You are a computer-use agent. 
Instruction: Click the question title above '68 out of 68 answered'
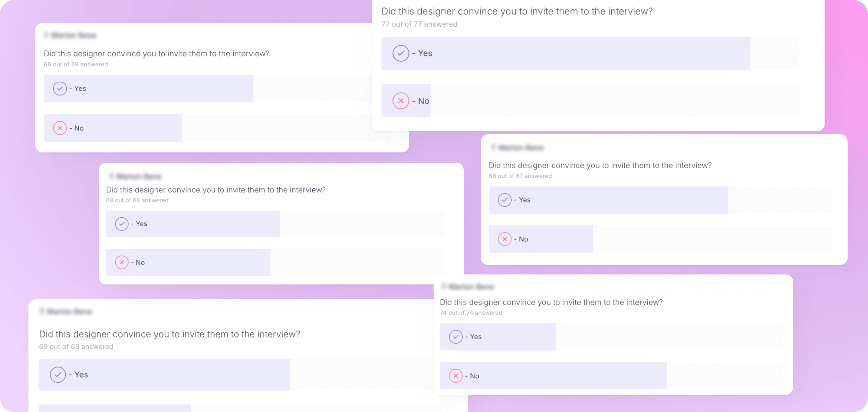coord(216,190)
